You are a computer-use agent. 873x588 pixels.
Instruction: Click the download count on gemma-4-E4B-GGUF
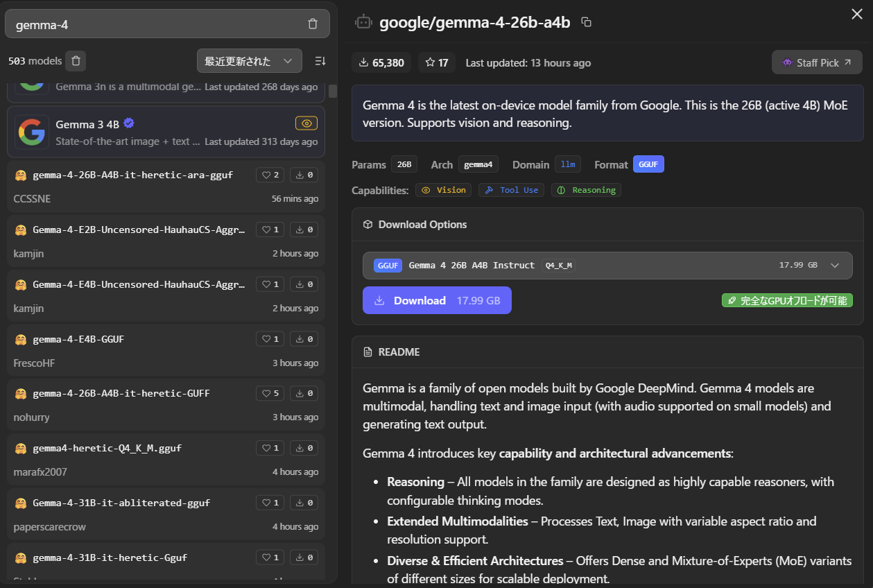304,339
